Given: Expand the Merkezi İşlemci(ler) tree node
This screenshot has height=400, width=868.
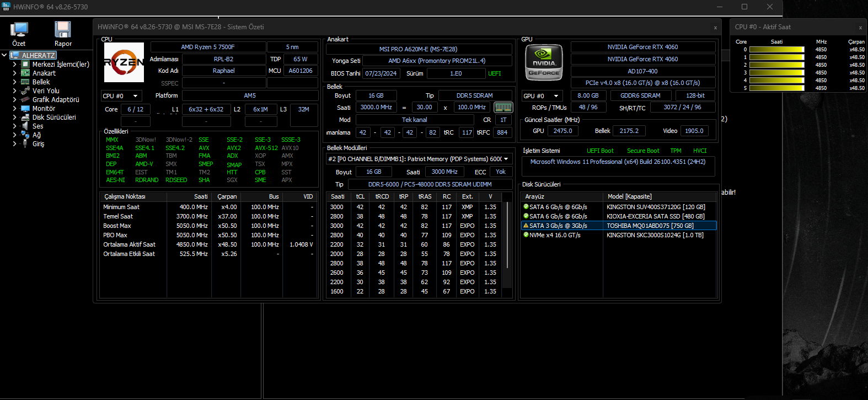Looking at the screenshot, I should click(15, 64).
